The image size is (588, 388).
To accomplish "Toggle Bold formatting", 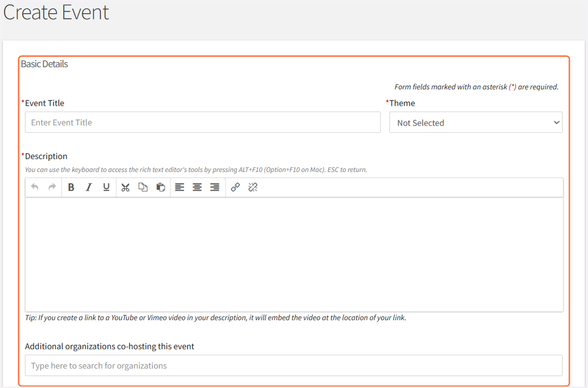I will pos(71,187).
